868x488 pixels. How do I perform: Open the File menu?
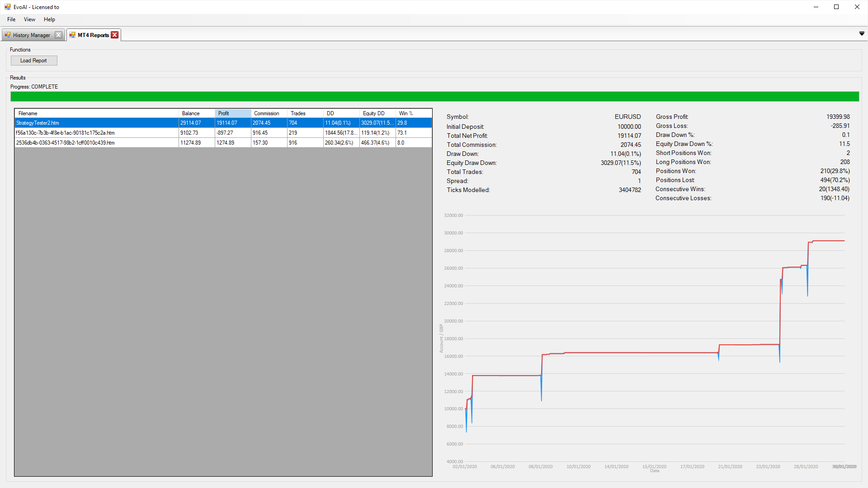[x=10, y=19]
